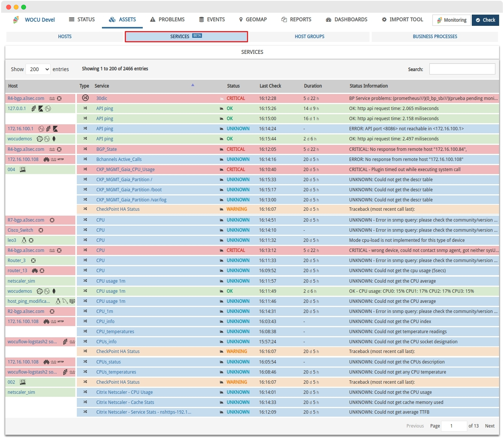Sort table by Service column arrow
Image resolution: width=504 pixels, height=438 pixels.
193,85
